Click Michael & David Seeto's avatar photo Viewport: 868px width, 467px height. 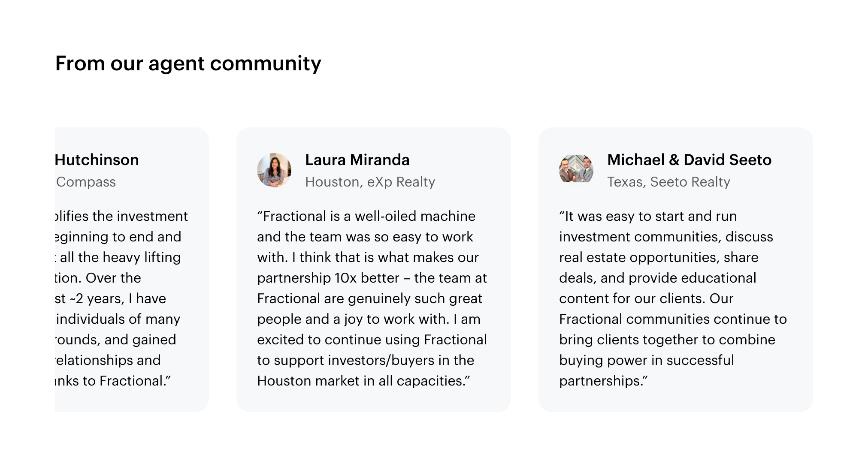[576, 169]
